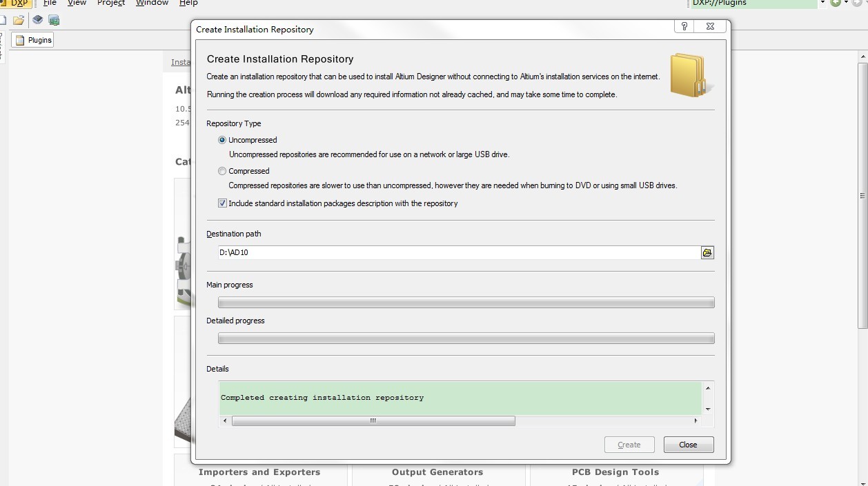Expand the DXP://Plugins address dropdown
Image resolution: width=868 pixels, height=486 pixels.
tap(822, 3)
